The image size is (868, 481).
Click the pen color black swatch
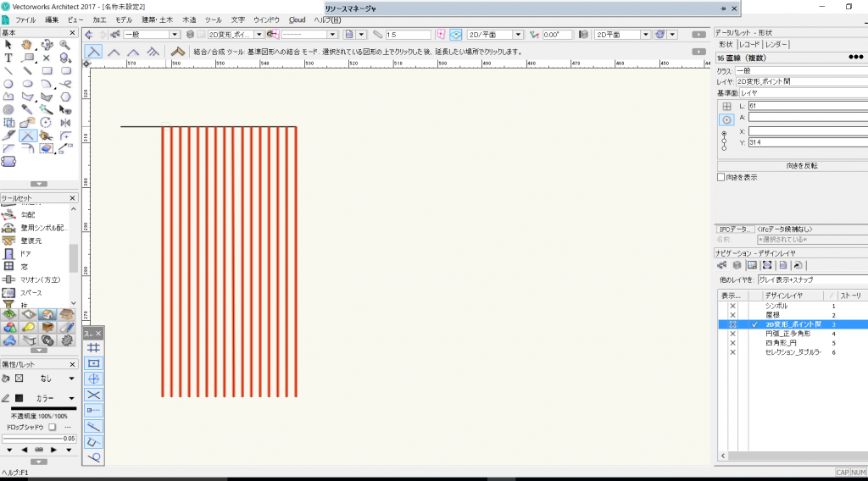click(19, 398)
